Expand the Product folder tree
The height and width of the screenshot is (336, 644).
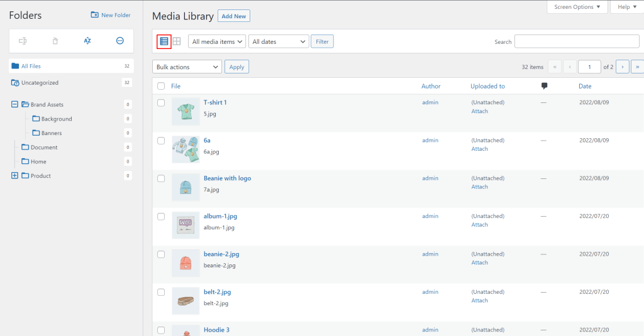click(14, 176)
